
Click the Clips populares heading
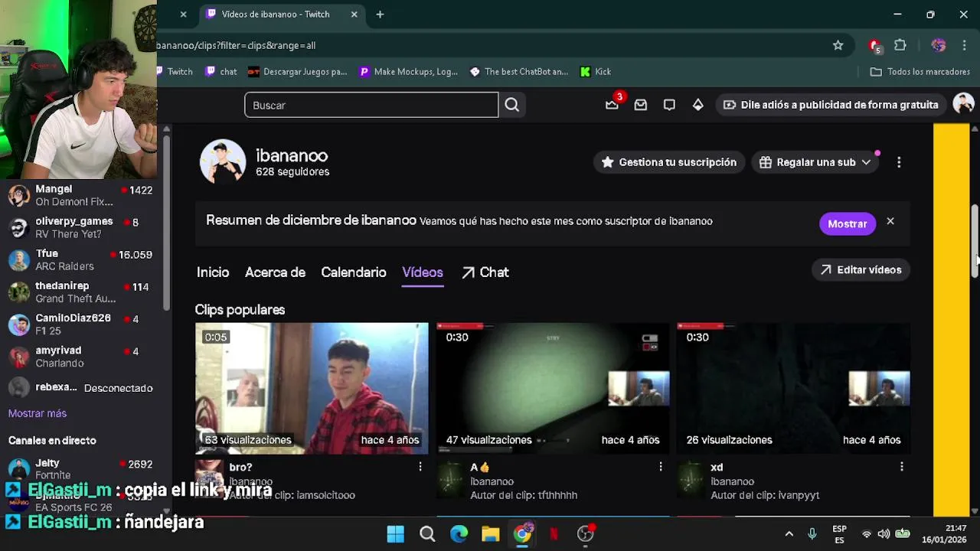(x=240, y=310)
